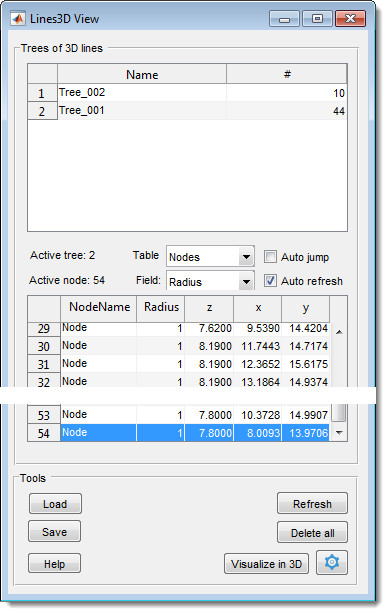
Task: Click the count 44 for Tree_001
Action: (339, 111)
